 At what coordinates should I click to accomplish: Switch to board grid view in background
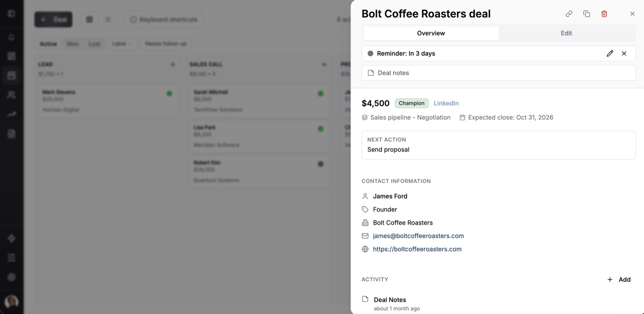(89, 19)
